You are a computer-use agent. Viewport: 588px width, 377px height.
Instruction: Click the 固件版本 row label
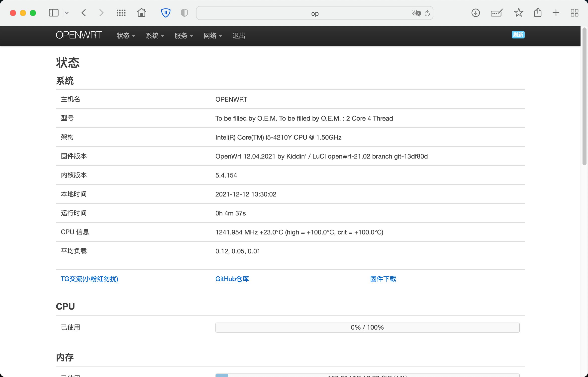click(x=74, y=156)
